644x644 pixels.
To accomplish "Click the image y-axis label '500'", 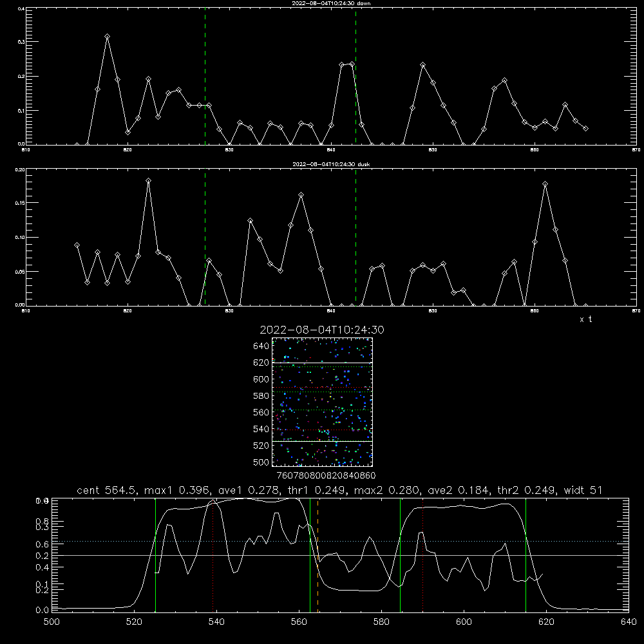I will [261, 462].
